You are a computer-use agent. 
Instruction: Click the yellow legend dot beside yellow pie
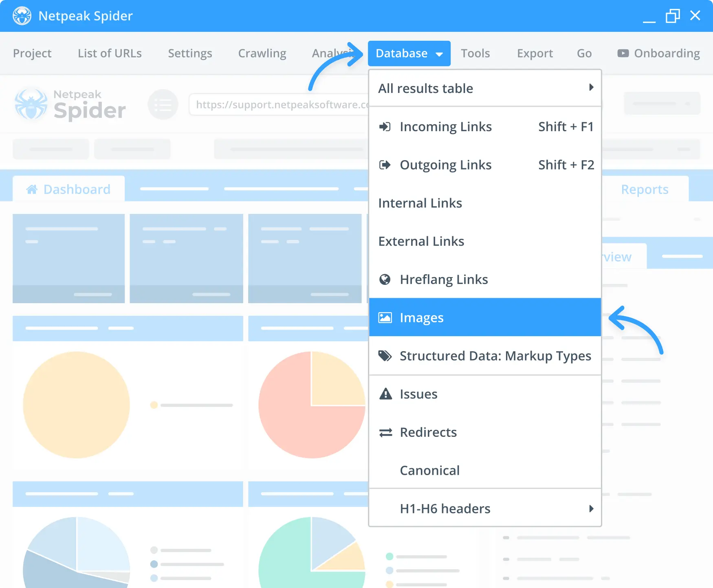pos(154,405)
